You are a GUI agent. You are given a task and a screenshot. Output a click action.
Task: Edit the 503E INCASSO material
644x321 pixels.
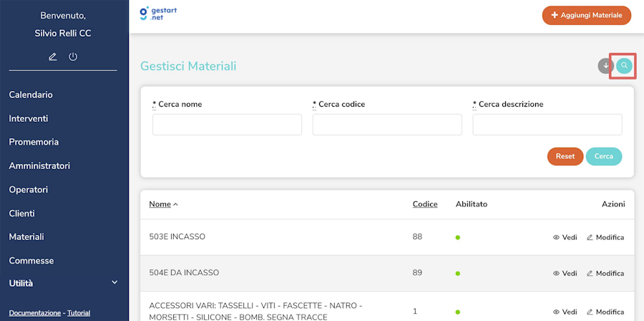(605, 237)
